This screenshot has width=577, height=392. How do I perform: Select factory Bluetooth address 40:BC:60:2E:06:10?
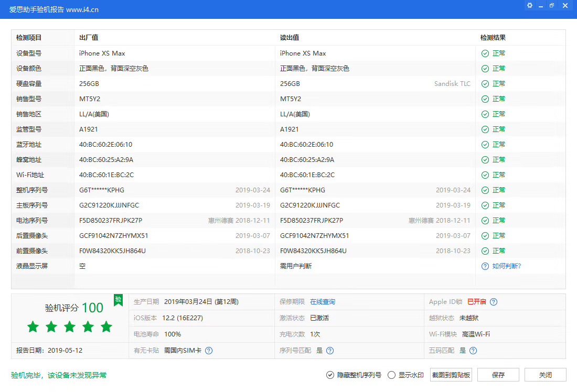click(105, 145)
